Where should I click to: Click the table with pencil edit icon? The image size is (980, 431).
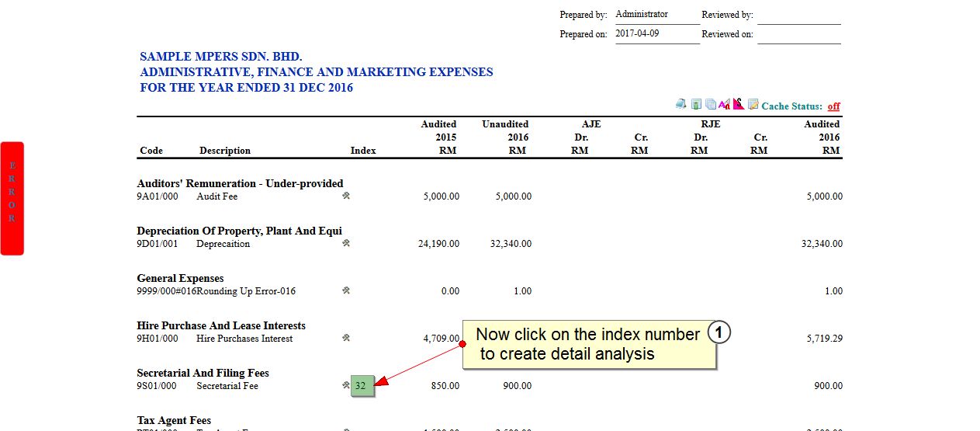tap(753, 105)
